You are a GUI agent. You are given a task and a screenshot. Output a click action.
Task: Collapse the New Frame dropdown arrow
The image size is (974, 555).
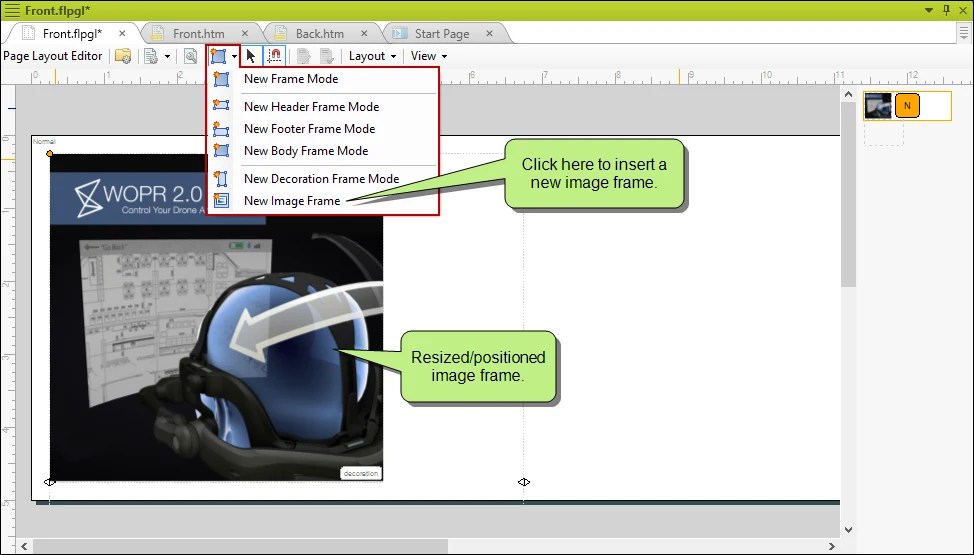coord(234,57)
